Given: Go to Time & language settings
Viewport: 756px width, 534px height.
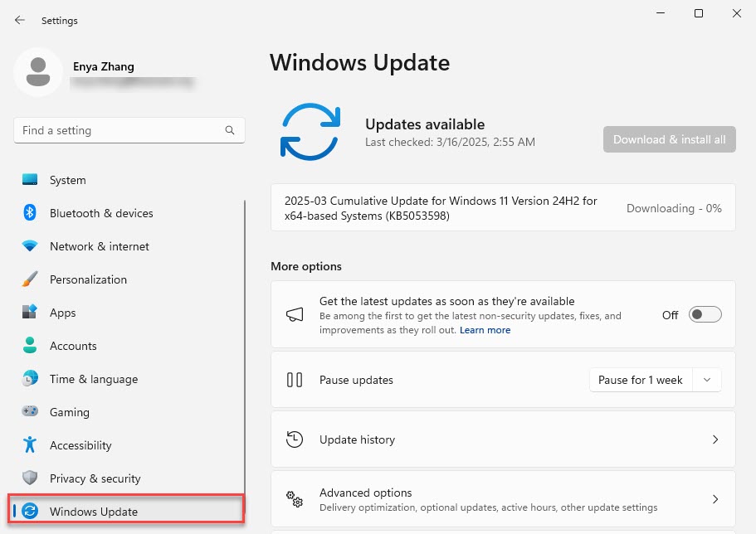Looking at the screenshot, I should [93, 379].
